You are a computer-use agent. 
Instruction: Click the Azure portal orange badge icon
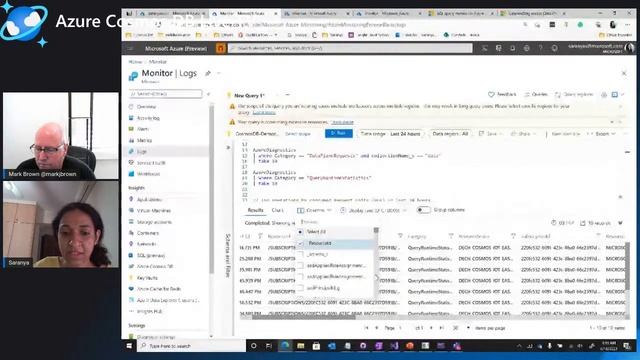point(221,48)
